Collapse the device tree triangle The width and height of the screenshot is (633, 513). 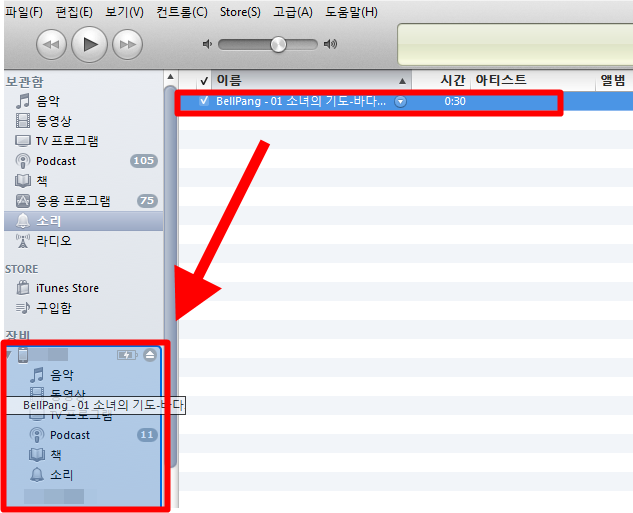(9, 355)
